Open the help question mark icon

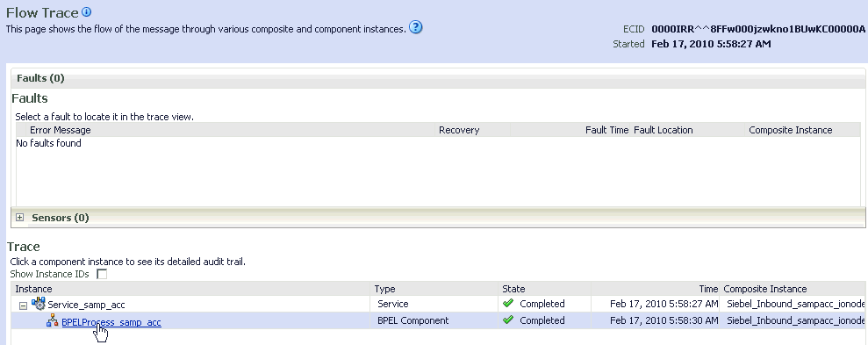coord(416,27)
